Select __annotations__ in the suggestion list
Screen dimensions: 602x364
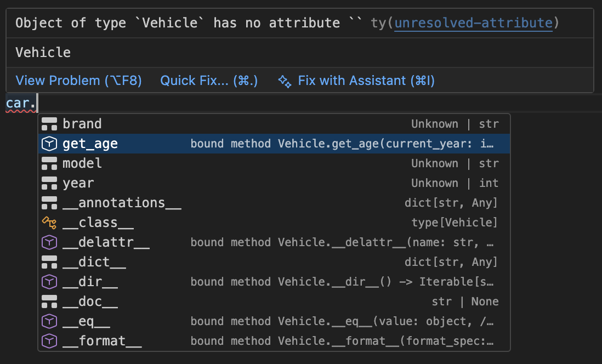122,203
